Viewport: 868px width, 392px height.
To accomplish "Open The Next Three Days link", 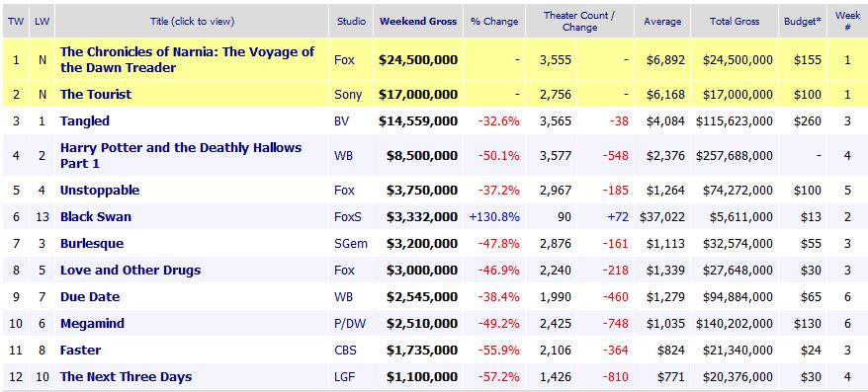I will click(x=127, y=376).
